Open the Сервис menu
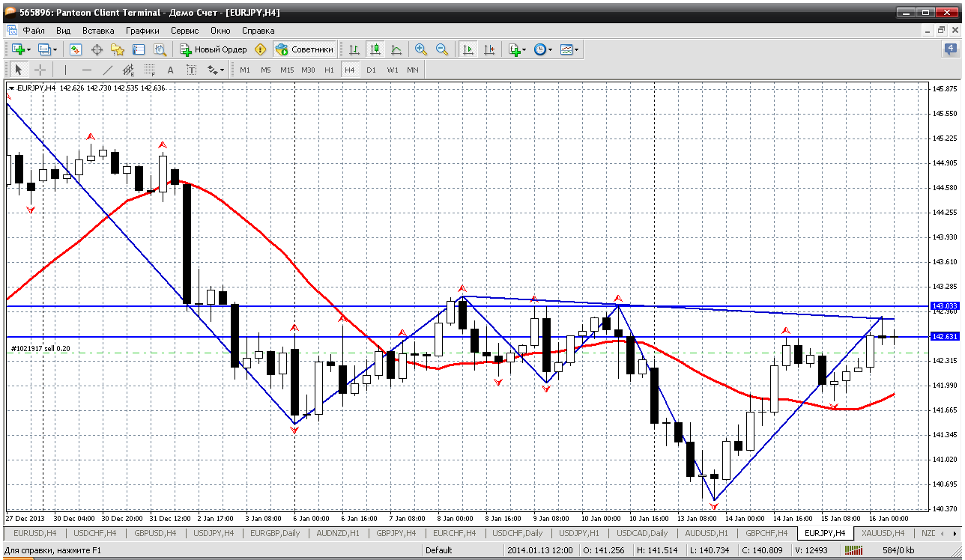Viewport: 965px width, 560px height. point(184,31)
